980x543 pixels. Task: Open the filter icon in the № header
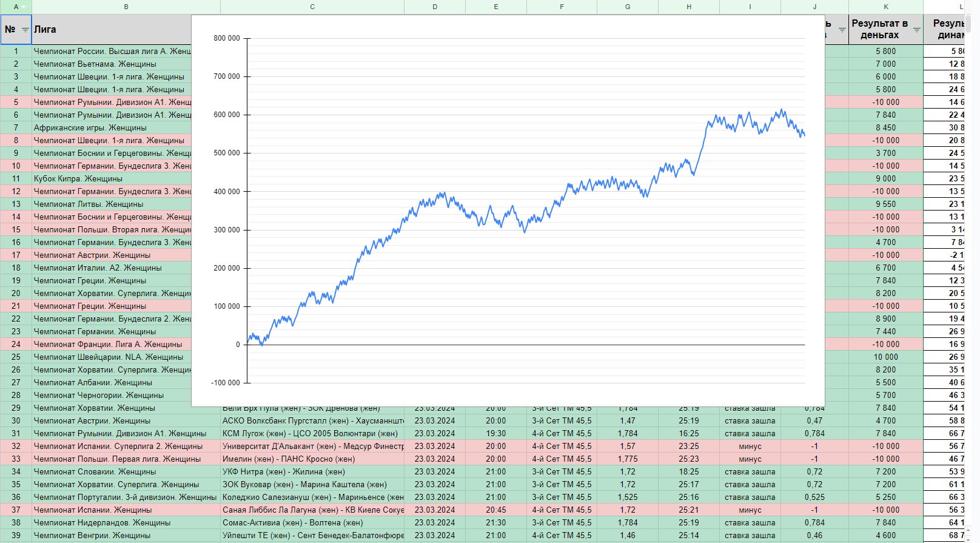[x=25, y=30]
